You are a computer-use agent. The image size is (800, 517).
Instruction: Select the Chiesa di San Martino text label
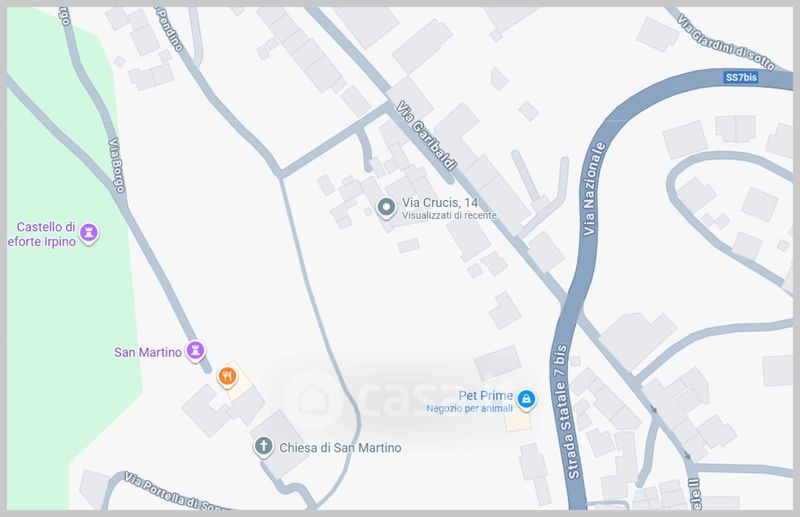coord(340,448)
